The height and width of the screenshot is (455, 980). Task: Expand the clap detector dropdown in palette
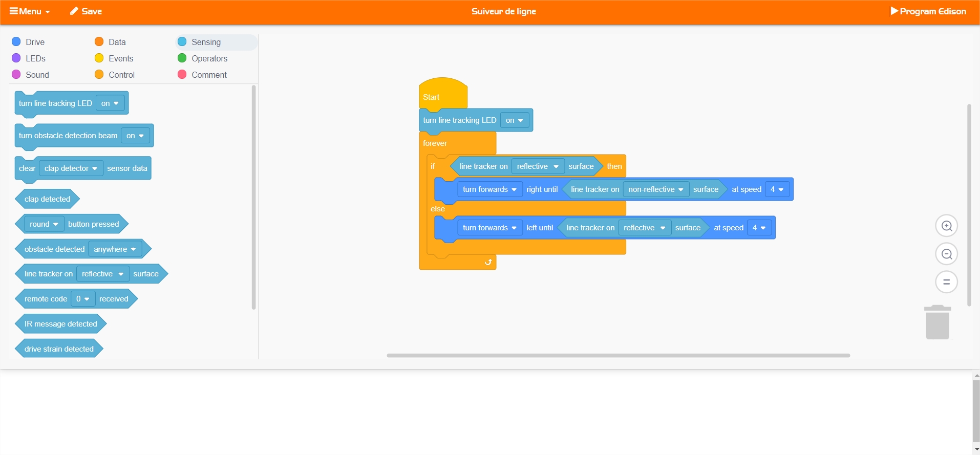click(x=71, y=168)
